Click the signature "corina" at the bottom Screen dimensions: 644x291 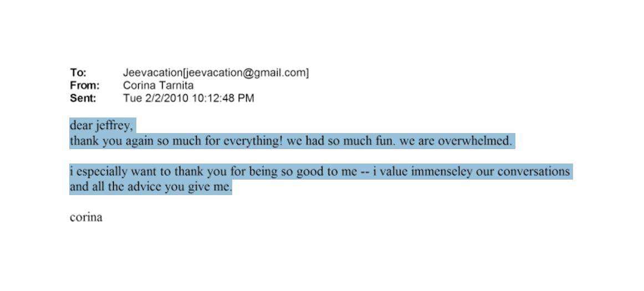86,217
